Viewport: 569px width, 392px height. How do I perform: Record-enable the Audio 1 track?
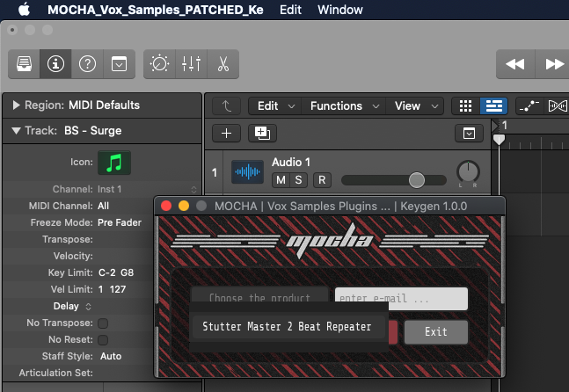pos(322,180)
